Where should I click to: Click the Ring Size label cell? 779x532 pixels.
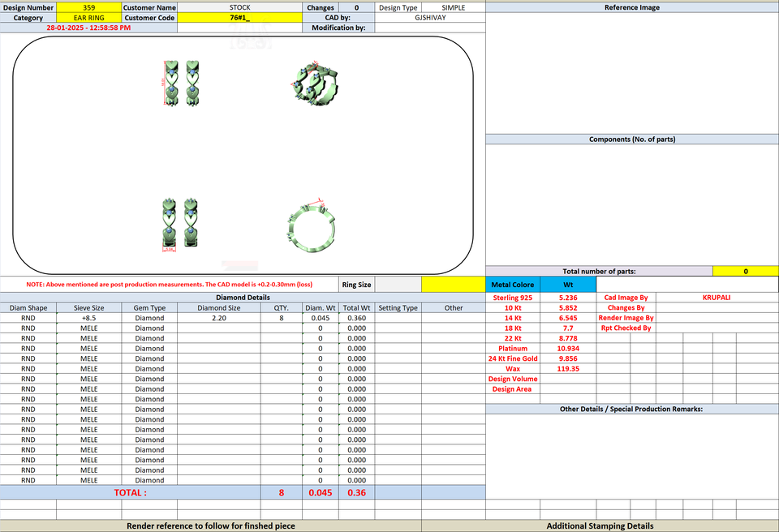tap(357, 285)
